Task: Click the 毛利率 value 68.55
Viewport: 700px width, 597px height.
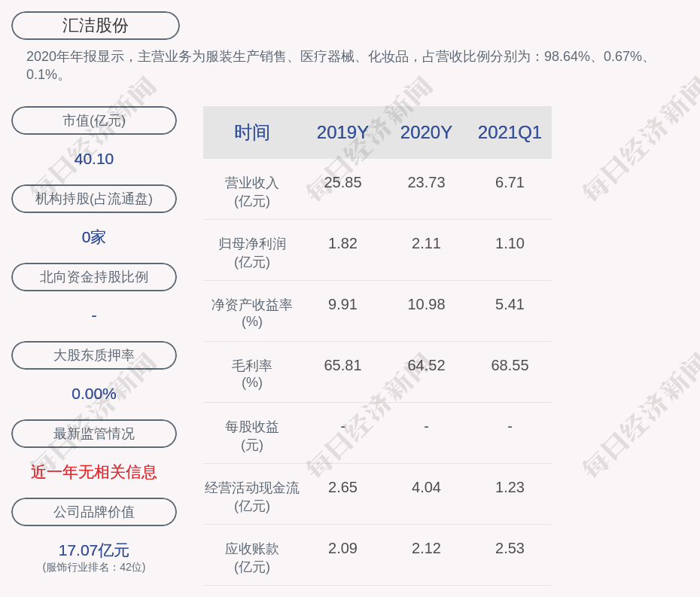Action: tap(510, 365)
